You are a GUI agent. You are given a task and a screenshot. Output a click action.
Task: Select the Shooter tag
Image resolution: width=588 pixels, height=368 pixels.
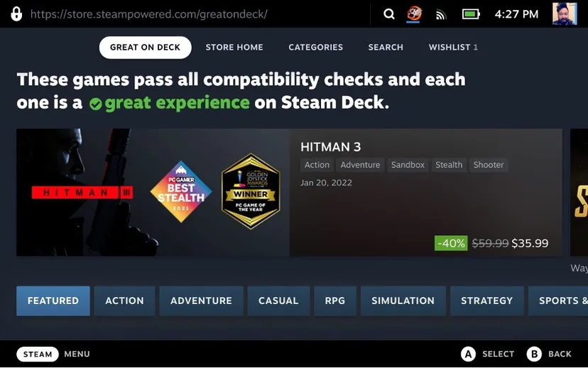pos(489,165)
